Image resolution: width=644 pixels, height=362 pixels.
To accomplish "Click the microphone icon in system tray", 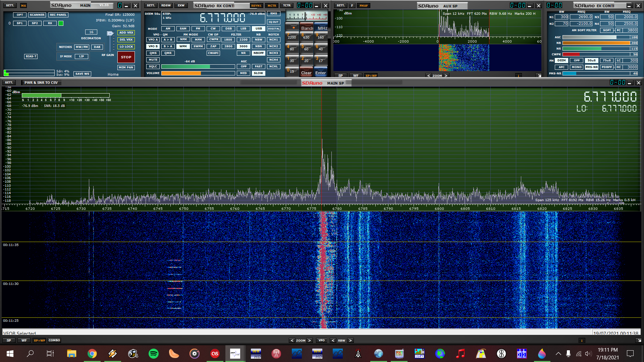I will pos(568,354).
